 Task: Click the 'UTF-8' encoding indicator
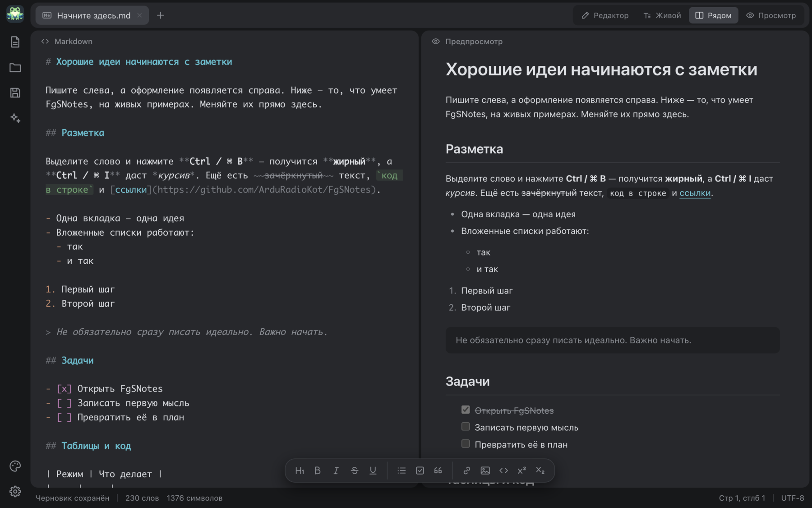point(793,498)
